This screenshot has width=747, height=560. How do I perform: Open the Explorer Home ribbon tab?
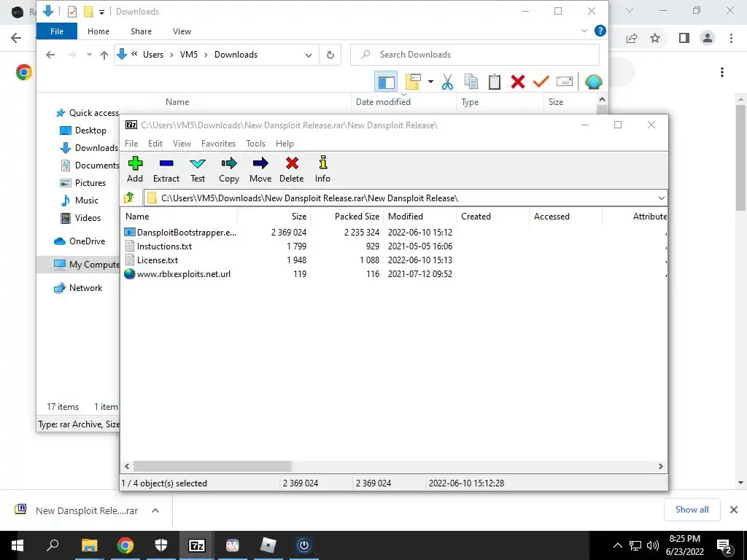tap(98, 31)
